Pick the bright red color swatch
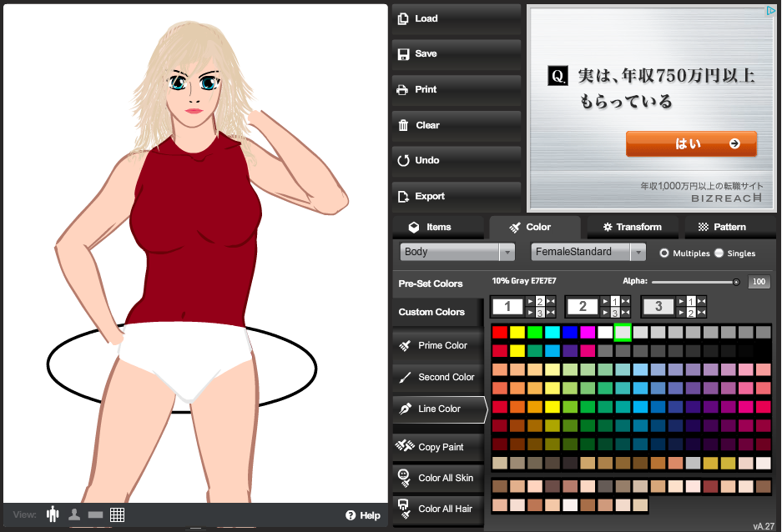Image resolution: width=782 pixels, height=532 pixels. pos(499,332)
